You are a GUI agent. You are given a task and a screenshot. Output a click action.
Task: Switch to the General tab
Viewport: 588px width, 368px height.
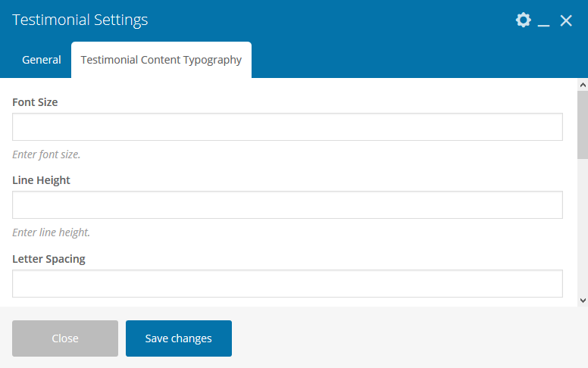coord(42,60)
